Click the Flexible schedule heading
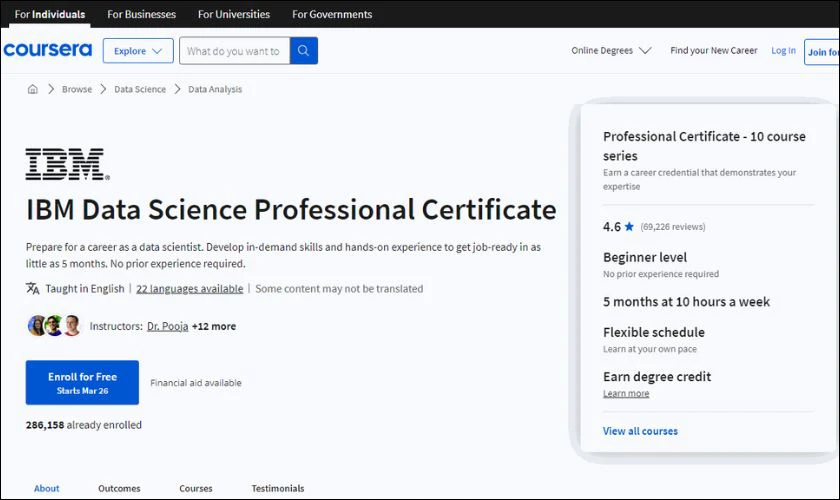Image resolution: width=840 pixels, height=500 pixels. 654,332
